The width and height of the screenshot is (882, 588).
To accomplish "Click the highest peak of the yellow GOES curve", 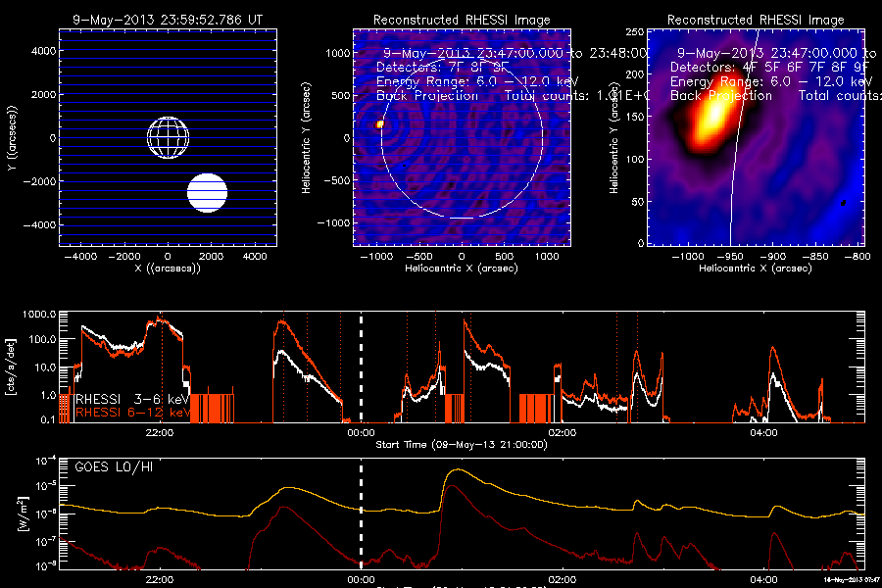I will [459, 469].
